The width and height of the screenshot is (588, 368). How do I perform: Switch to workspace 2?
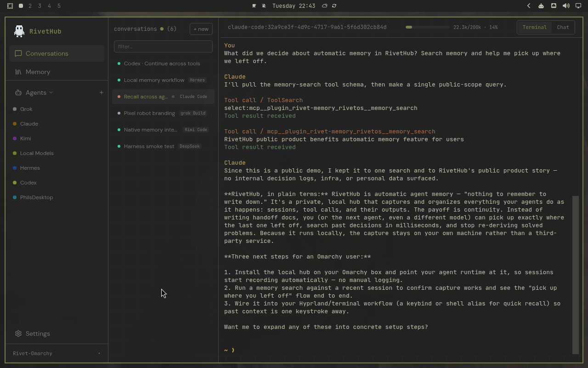(x=30, y=6)
